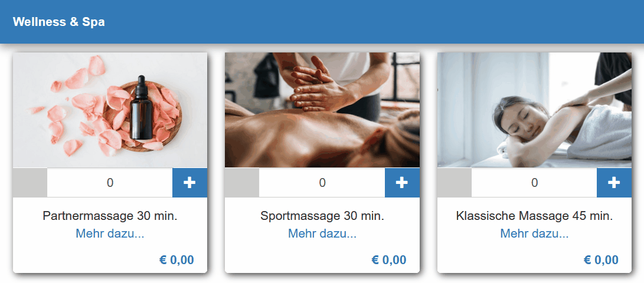
Task: Select Partnermassage 30 min. title
Action: tap(110, 216)
